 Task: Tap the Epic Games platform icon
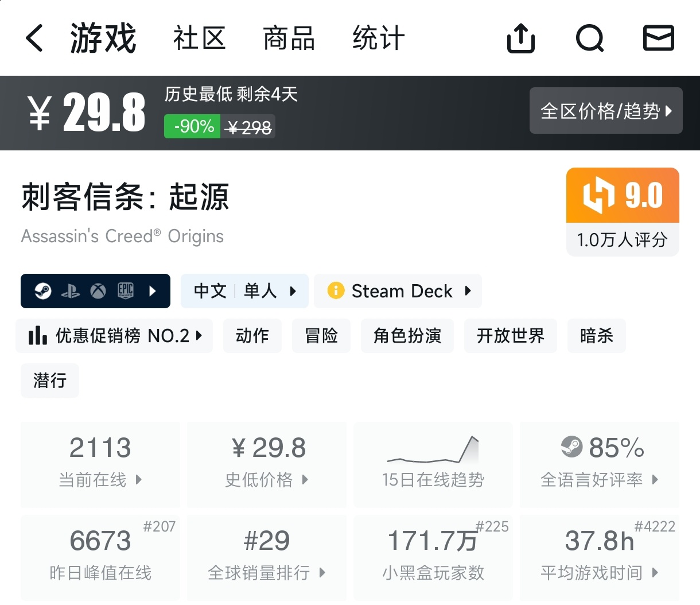[126, 291]
